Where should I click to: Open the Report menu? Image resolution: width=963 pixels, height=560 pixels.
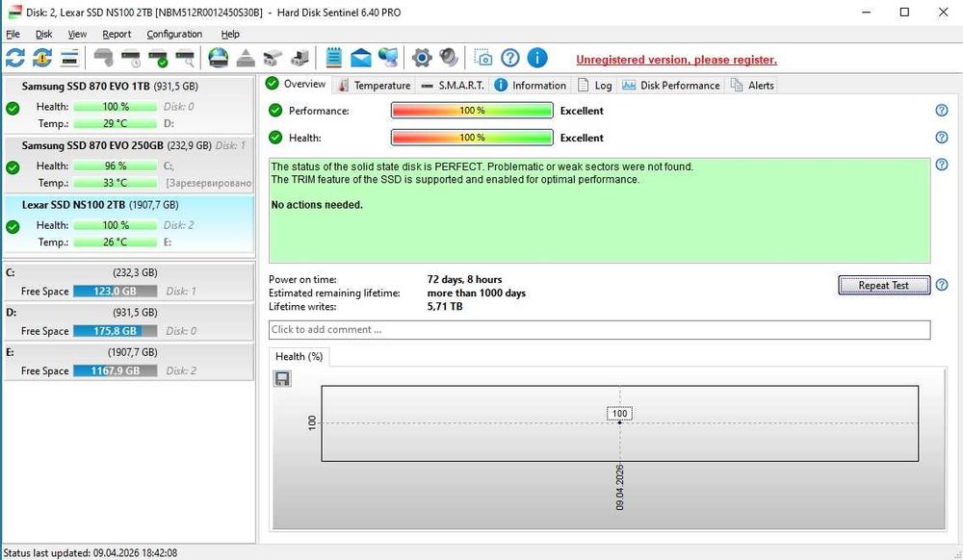pyautogui.click(x=117, y=35)
